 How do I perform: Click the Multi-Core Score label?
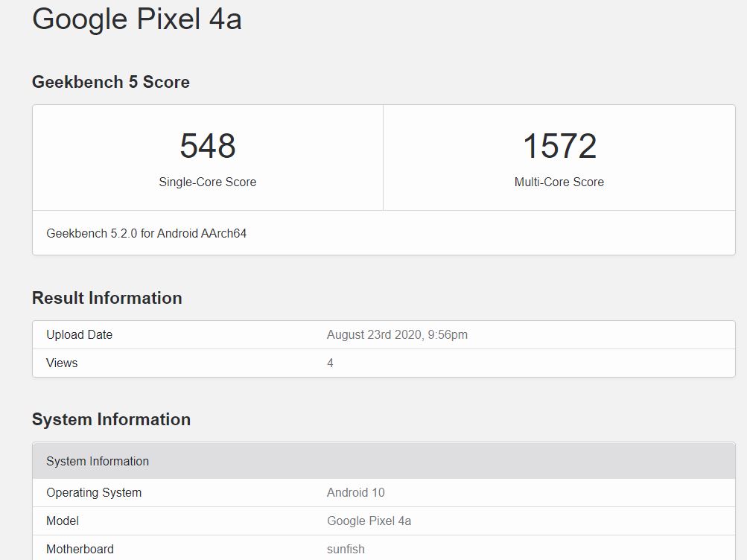pos(559,182)
